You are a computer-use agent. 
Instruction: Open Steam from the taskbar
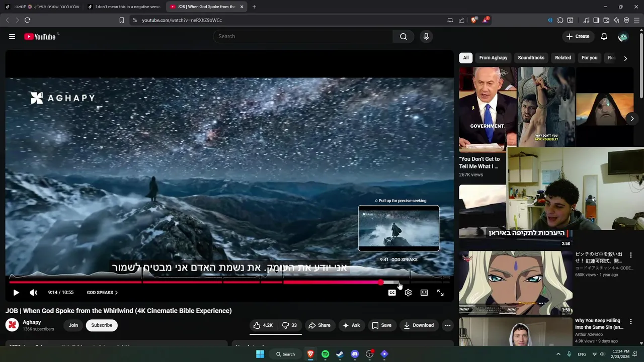[340, 354]
